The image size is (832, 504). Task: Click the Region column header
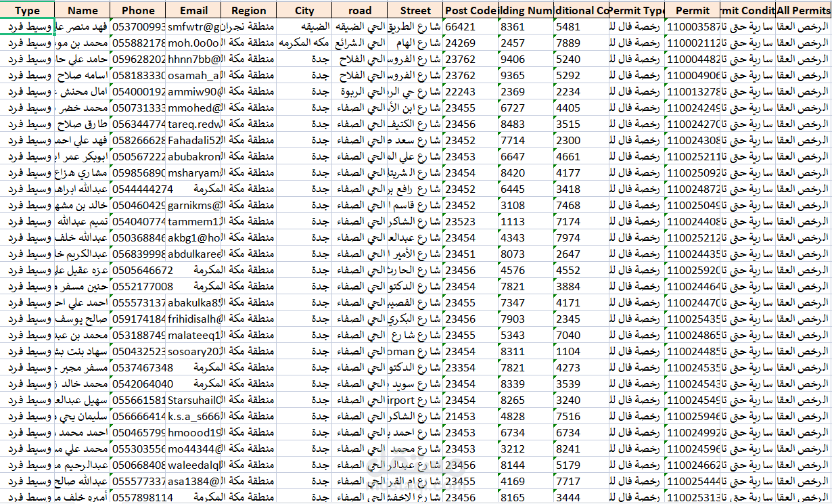[x=249, y=10]
